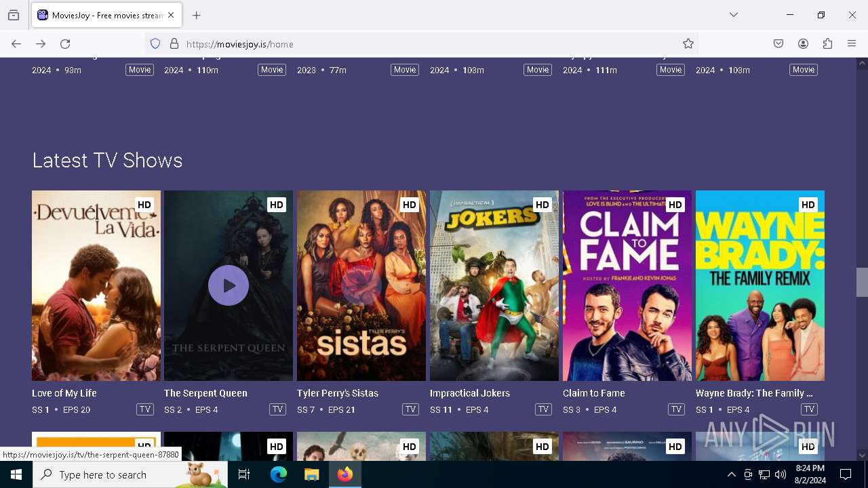Open a new browser tab
This screenshot has width=868, height=488.
tap(197, 15)
